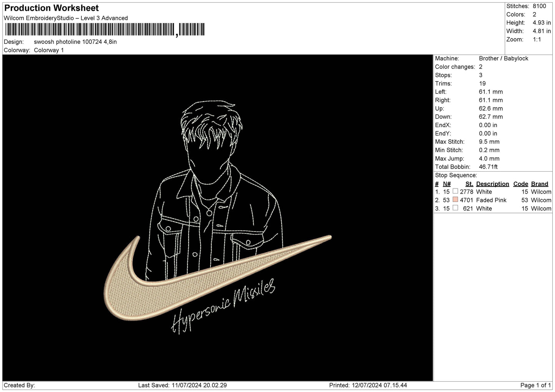Select the 'Colorway 1' value
Screen dimensions: 555x392
click(49, 50)
